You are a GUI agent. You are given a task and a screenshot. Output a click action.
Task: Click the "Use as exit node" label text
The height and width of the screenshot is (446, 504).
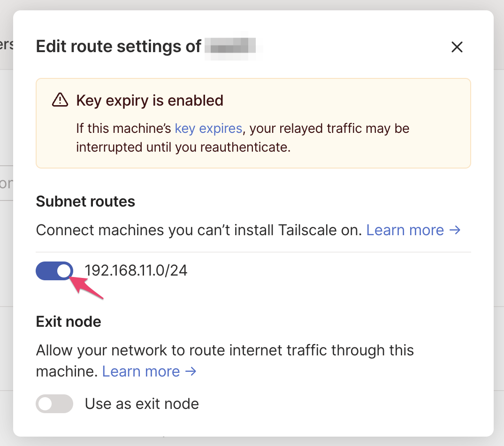142,403
